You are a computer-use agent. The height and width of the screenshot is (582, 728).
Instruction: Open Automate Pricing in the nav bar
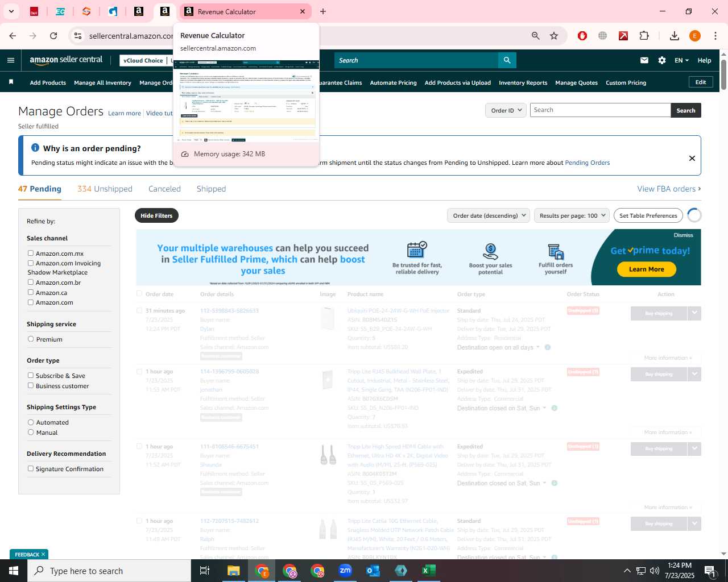pyautogui.click(x=393, y=82)
